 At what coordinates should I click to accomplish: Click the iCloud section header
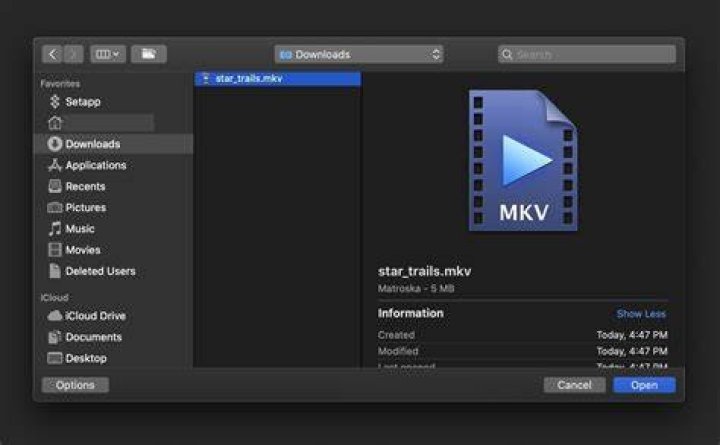point(54,298)
